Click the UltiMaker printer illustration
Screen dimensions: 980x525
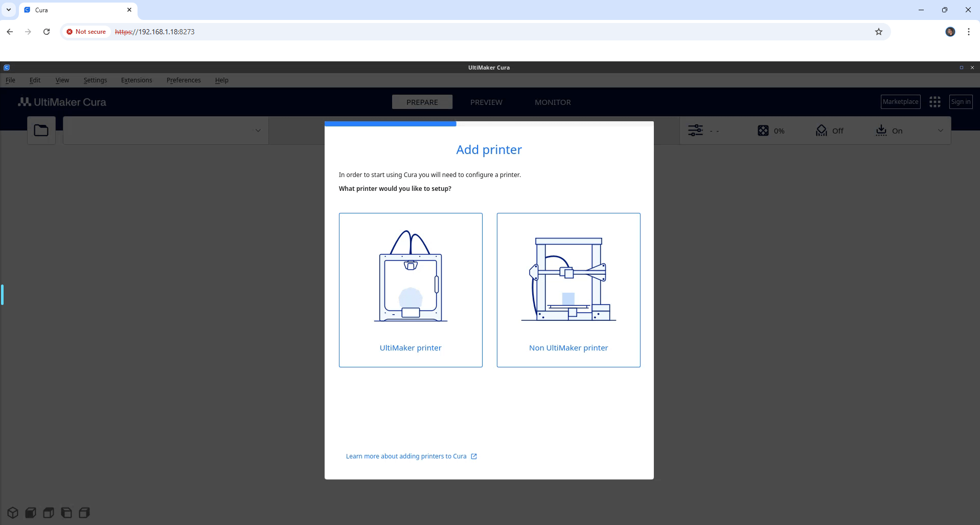411,276
